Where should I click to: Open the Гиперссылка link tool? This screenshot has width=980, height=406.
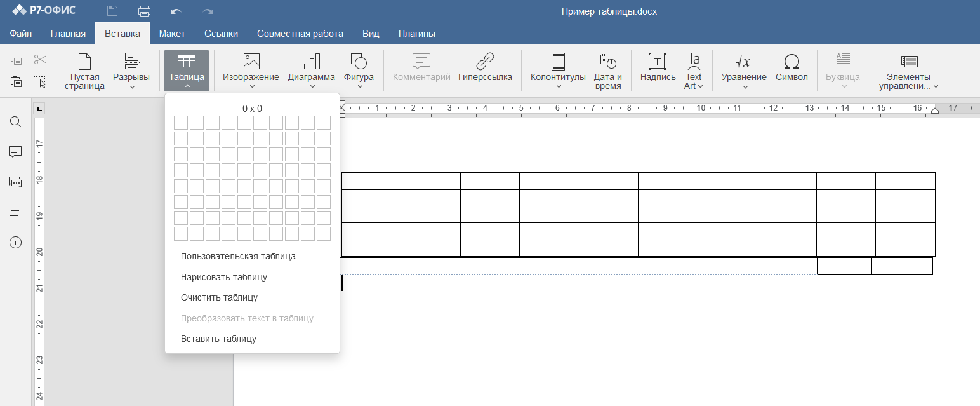(x=485, y=67)
